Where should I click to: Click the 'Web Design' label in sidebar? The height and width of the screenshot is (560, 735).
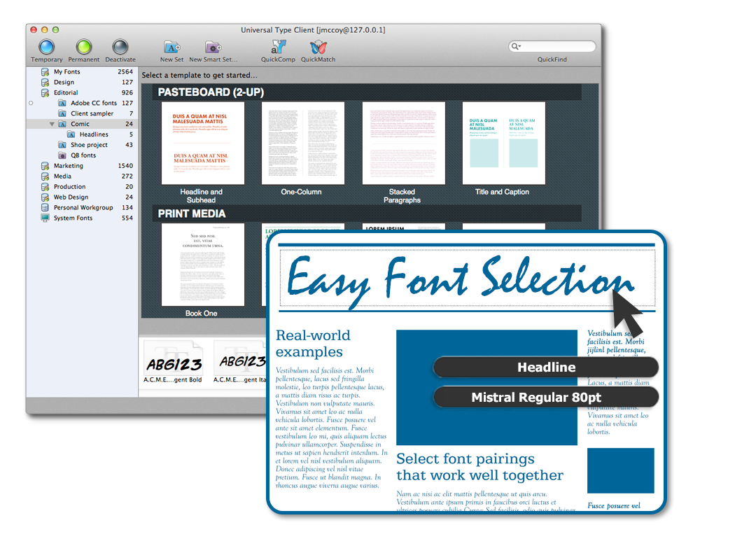[71, 197]
